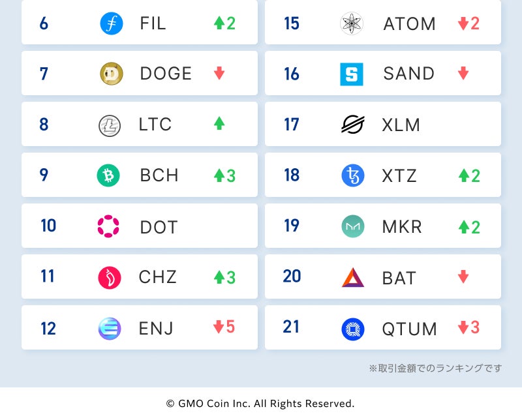Click the XLM ticker label

click(x=401, y=125)
